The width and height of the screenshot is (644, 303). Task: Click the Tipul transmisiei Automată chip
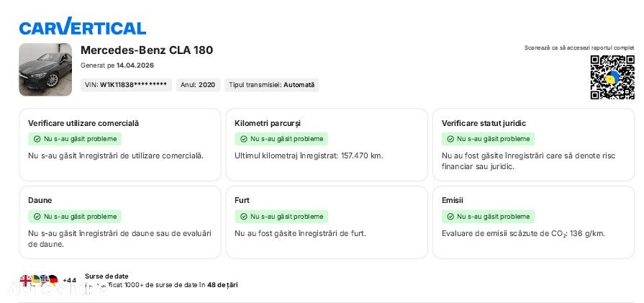pyautogui.click(x=271, y=85)
